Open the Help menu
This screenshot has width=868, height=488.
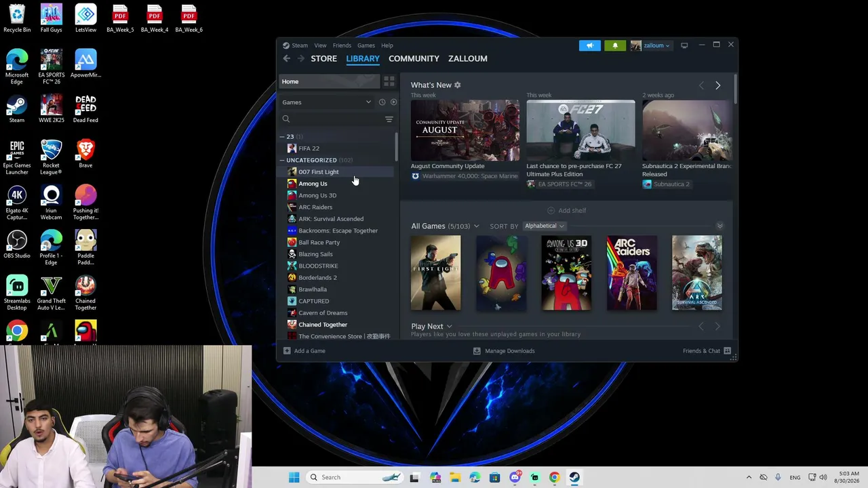(x=387, y=45)
